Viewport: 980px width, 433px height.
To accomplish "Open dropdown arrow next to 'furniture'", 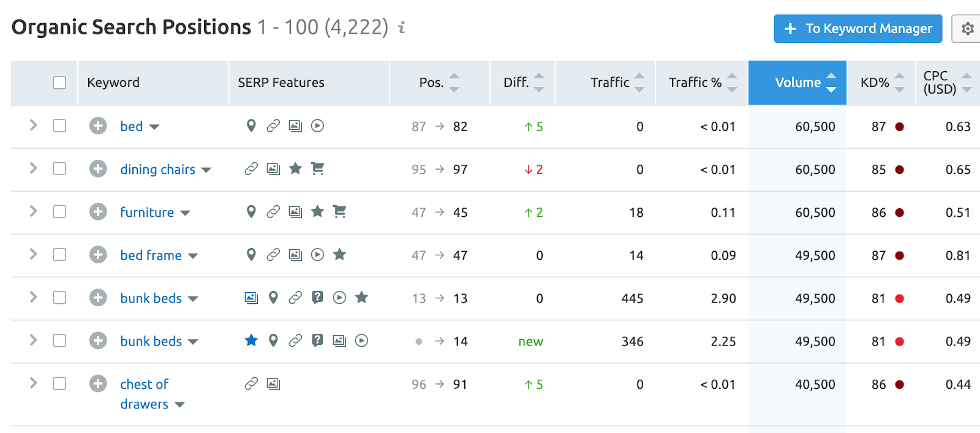I will pyautogui.click(x=185, y=213).
